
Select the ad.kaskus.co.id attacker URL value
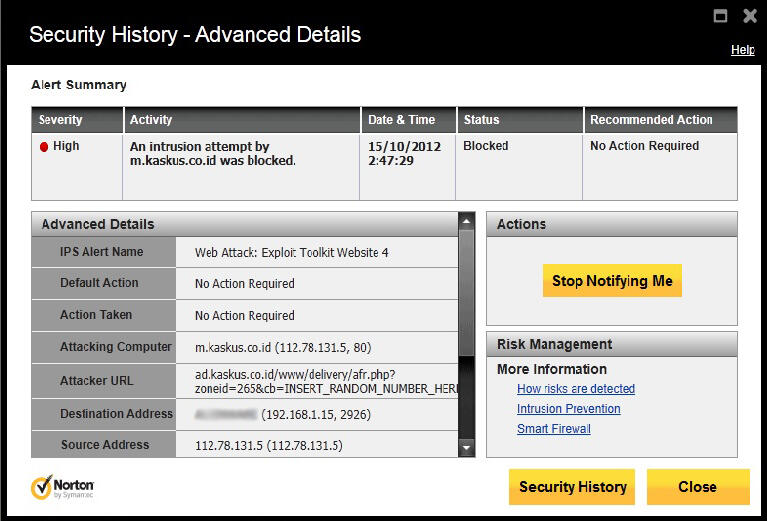coord(326,382)
